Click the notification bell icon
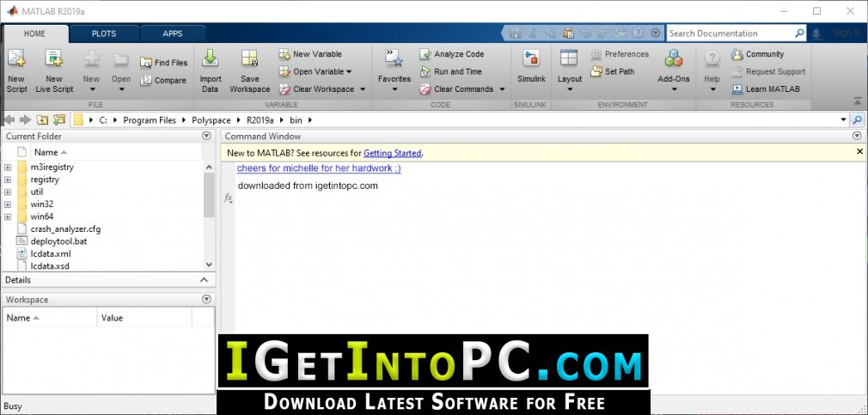The height and width of the screenshot is (415, 868). click(816, 34)
